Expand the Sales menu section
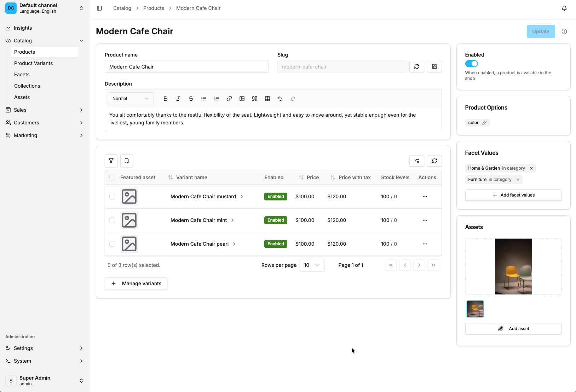576x392 pixels. coord(45,110)
